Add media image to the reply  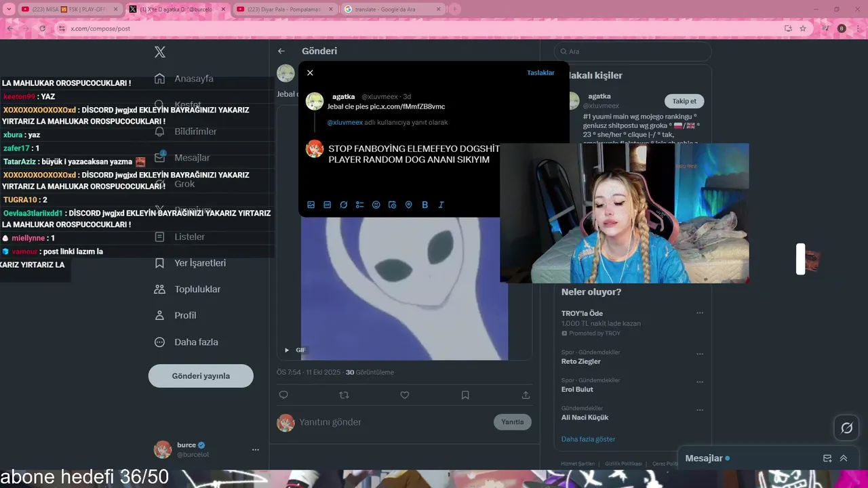tap(311, 205)
